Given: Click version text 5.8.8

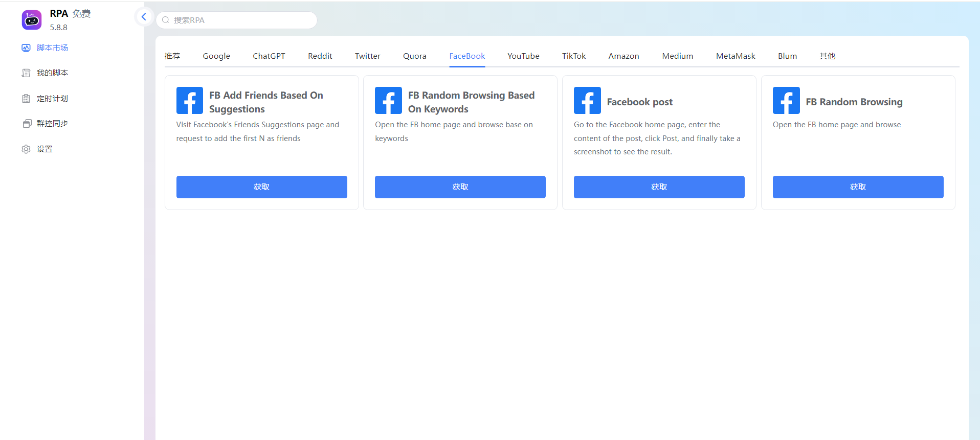Looking at the screenshot, I should tap(58, 28).
